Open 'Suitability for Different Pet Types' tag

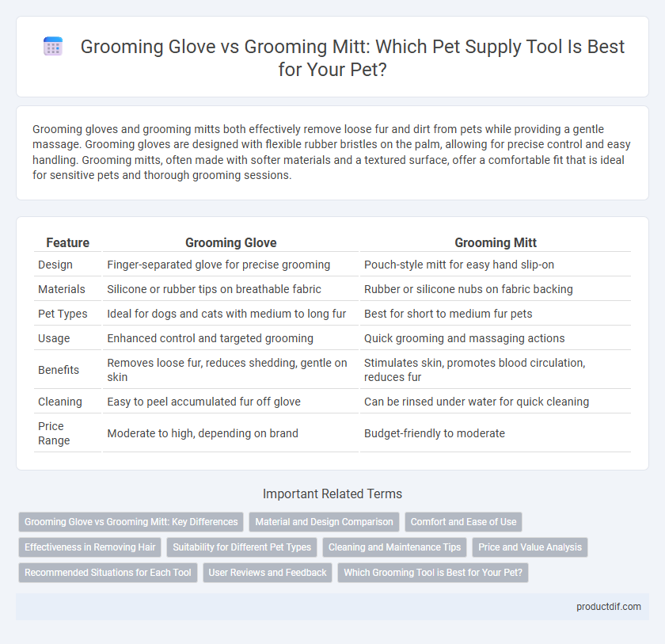point(241,547)
